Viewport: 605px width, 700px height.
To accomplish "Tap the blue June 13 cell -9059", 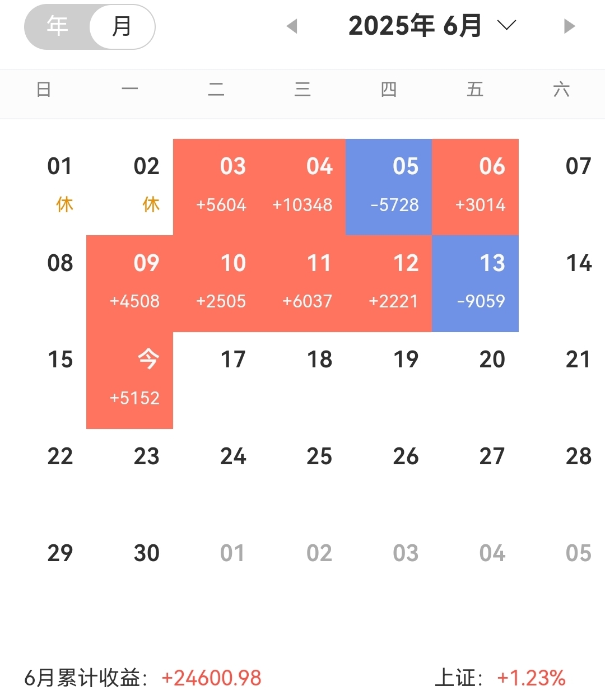I will pyautogui.click(x=475, y=283).
